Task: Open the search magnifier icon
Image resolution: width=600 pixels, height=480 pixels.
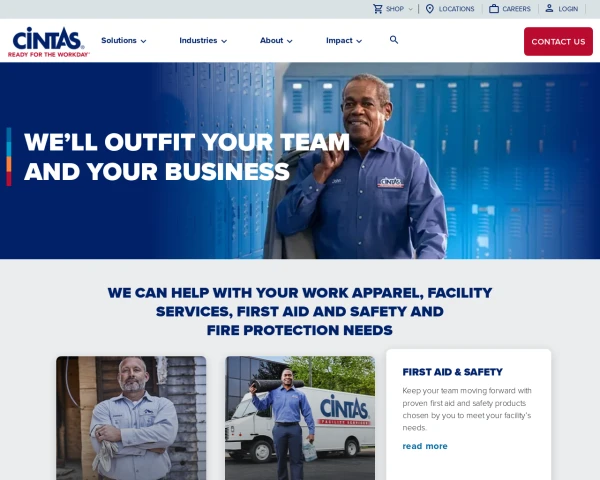Action: coord(394,40)
